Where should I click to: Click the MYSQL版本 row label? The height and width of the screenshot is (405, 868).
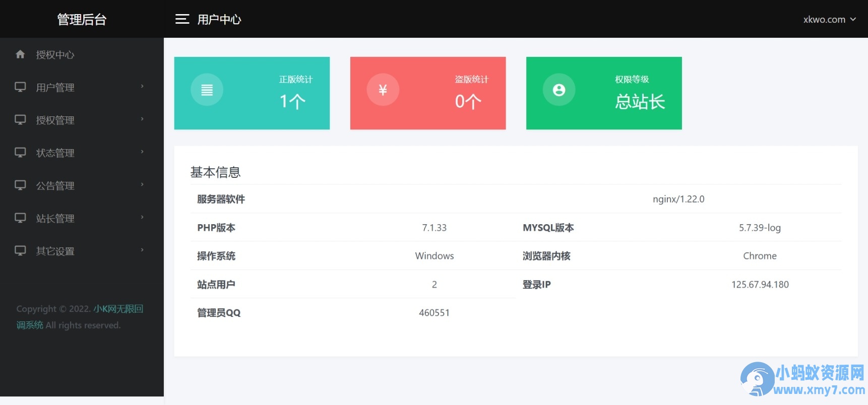[548, 228]
